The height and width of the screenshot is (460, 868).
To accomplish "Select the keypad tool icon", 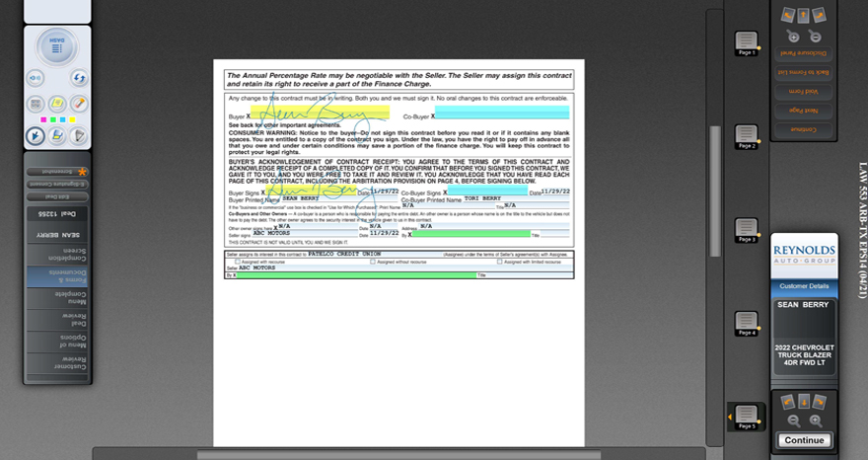I will coord(35,104).
